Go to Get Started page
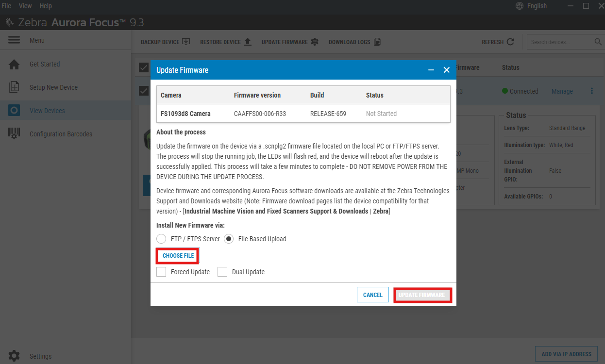Image resolution: width=605 pixels, height=364 pixels. point(45,64)
